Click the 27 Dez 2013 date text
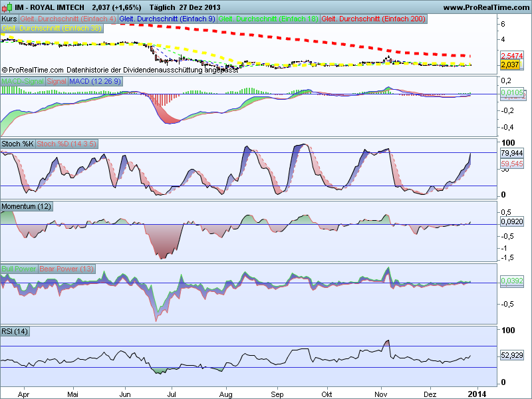The height and width of the screenshot is (399, 532). click(199, 7)
